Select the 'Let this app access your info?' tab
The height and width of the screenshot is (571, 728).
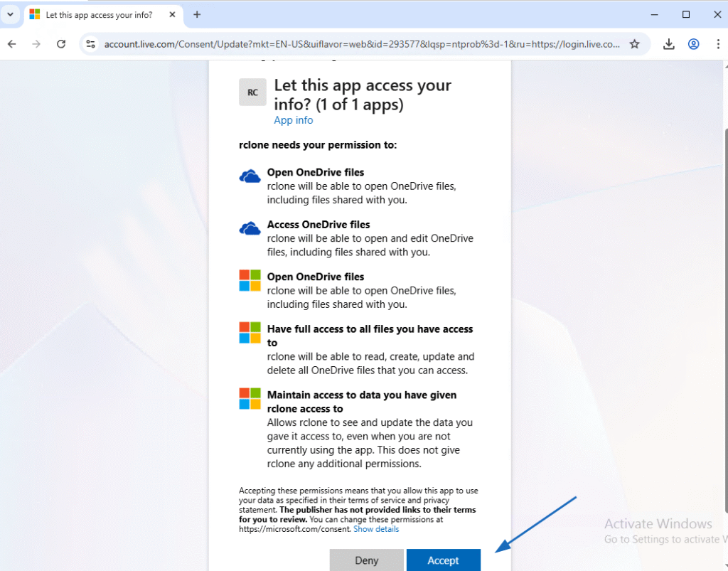coord(98,15)
